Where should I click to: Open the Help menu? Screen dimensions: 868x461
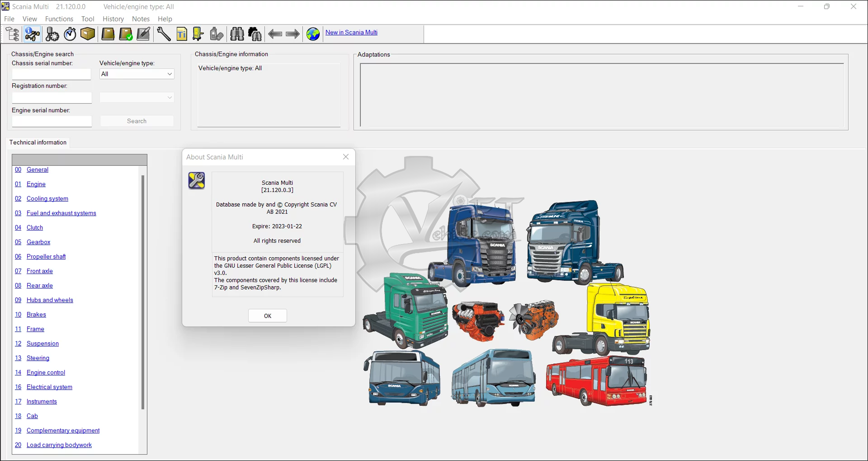tap(165, 19)
